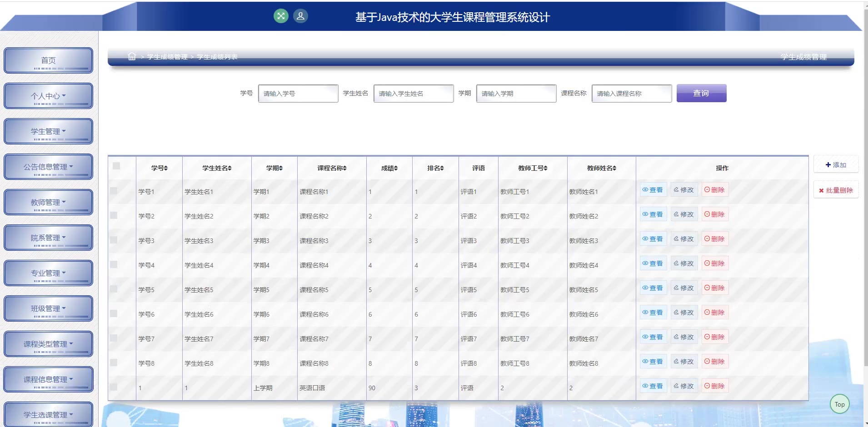Screen dimensions: 868x427
Task: Focus the 学生姓名 search input field
Action: click(413, 94)
